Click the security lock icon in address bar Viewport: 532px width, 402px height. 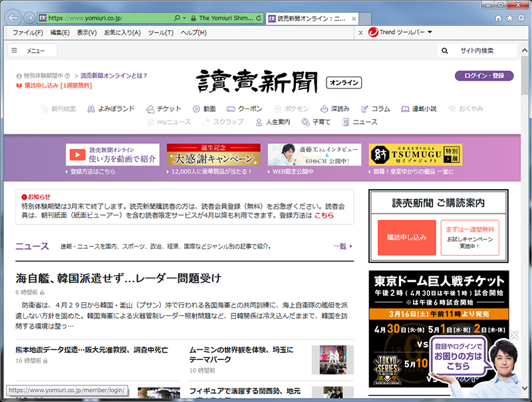pyautogui.click(x=194, y=18)
